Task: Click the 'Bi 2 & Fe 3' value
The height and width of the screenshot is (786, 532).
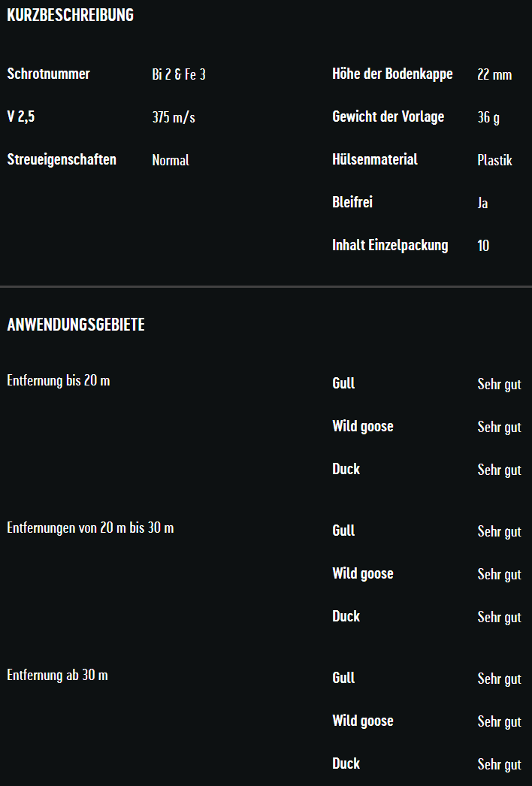Action: pyautogui.click(x=179, y=74)
